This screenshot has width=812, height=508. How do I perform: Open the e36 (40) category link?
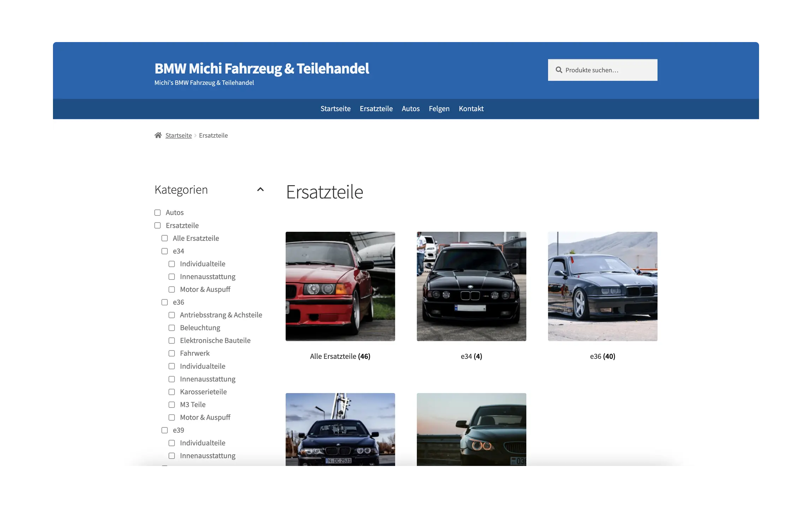pyautogui.click(x=602, y=356)
